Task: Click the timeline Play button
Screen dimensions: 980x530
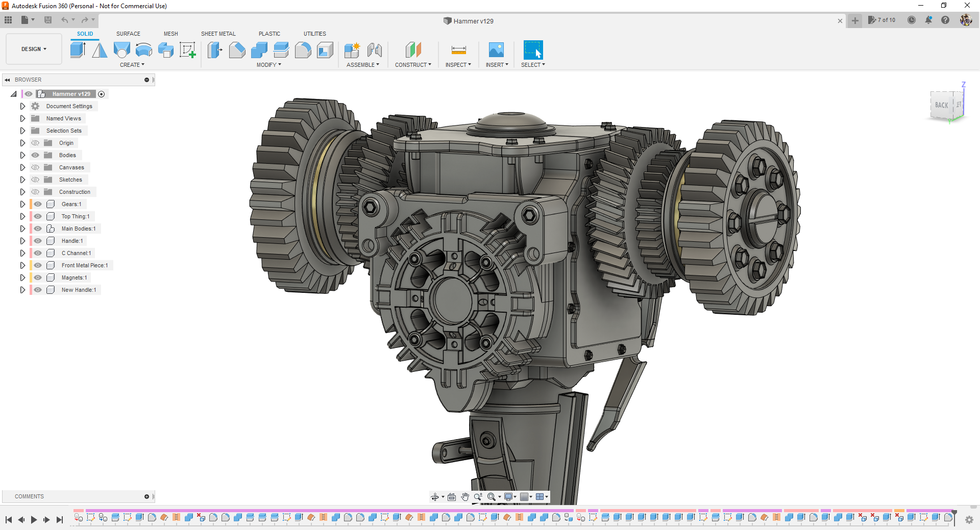Action: point(34,520)
